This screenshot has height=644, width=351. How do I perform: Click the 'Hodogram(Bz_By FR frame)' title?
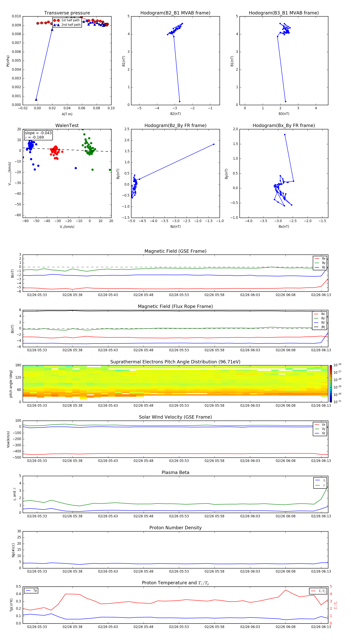click(x=175, y=125)
